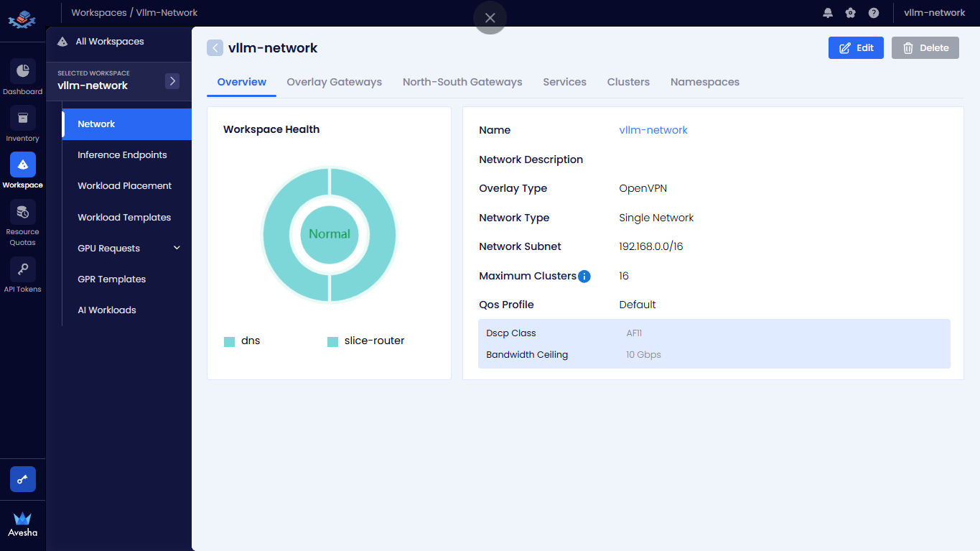Image resolution: width=980 pixels, height=551 pixels.
Task: Click the Edit button
Action: 856,48
